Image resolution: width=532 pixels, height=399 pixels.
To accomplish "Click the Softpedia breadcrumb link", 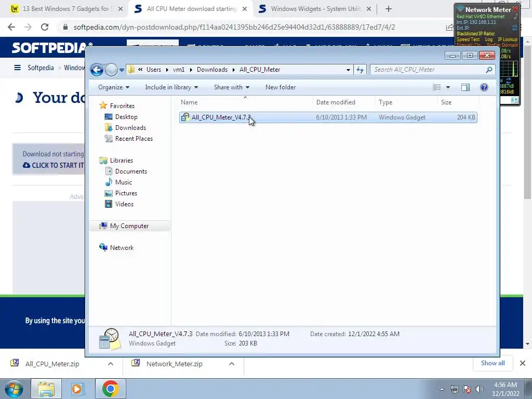I will [x=41, y=68].
